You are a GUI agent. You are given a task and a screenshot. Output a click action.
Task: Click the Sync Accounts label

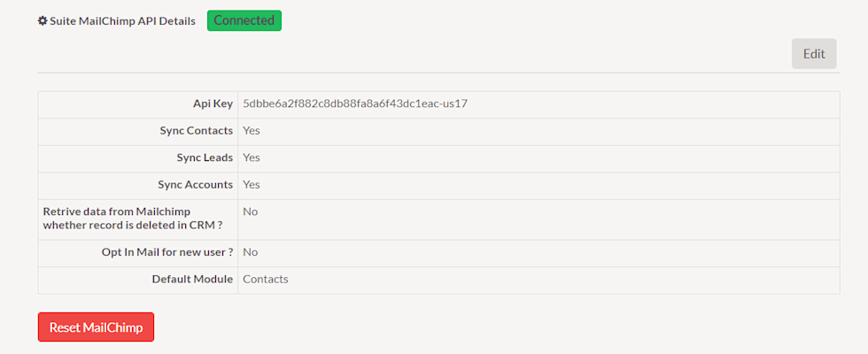click(195, 185)
